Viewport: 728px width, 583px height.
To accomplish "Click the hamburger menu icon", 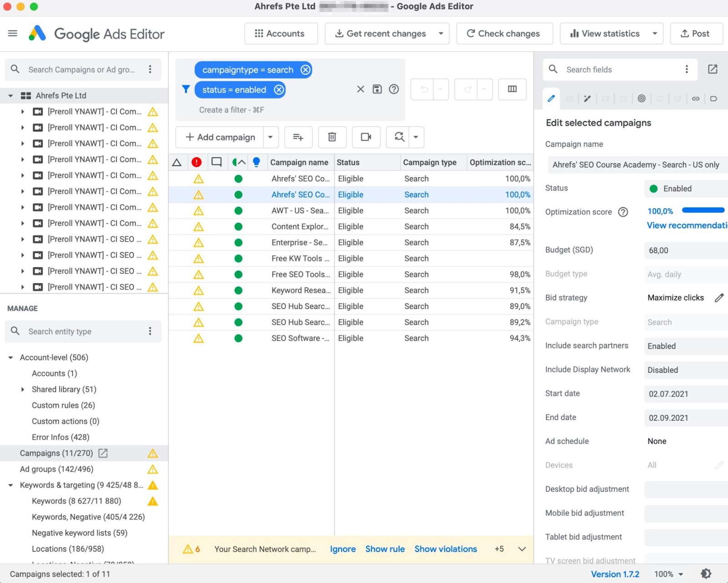I will point(13,33).
